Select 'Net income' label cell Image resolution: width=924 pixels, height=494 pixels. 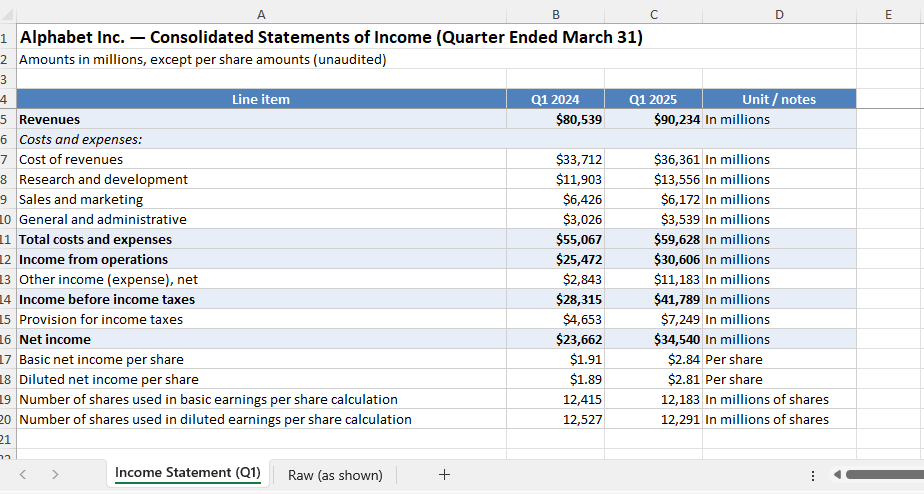pos(261,340)
